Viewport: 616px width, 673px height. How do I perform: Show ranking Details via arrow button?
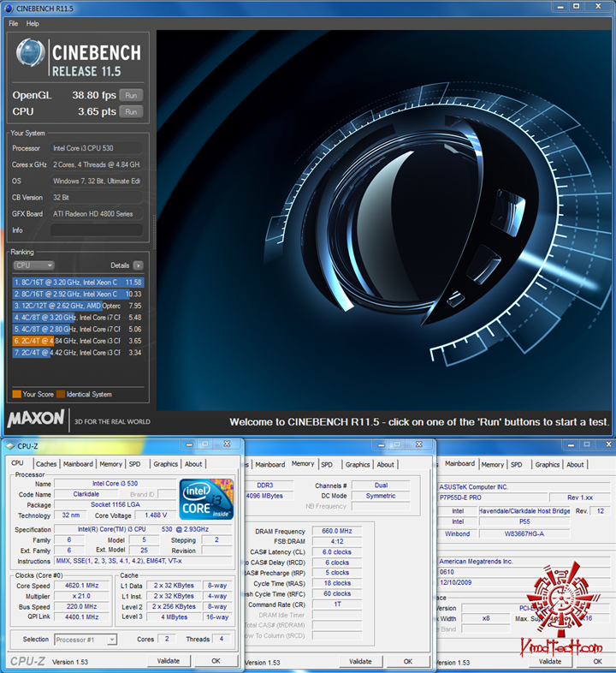[x=138, y=265]
